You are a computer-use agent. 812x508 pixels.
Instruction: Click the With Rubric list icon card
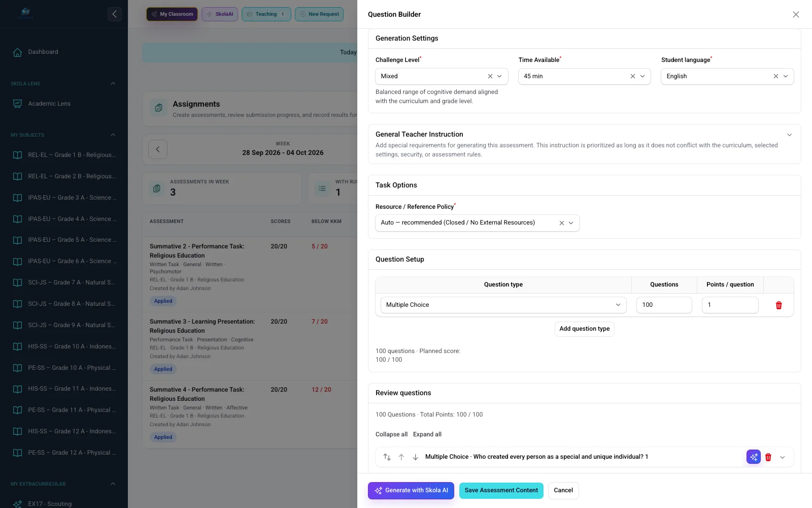(322, 188)
